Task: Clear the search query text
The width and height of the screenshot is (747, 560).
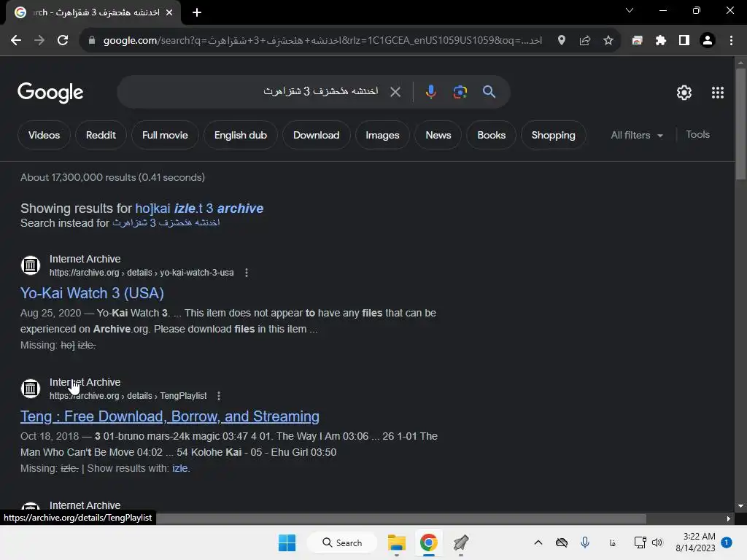Action: tap(395, 91)
